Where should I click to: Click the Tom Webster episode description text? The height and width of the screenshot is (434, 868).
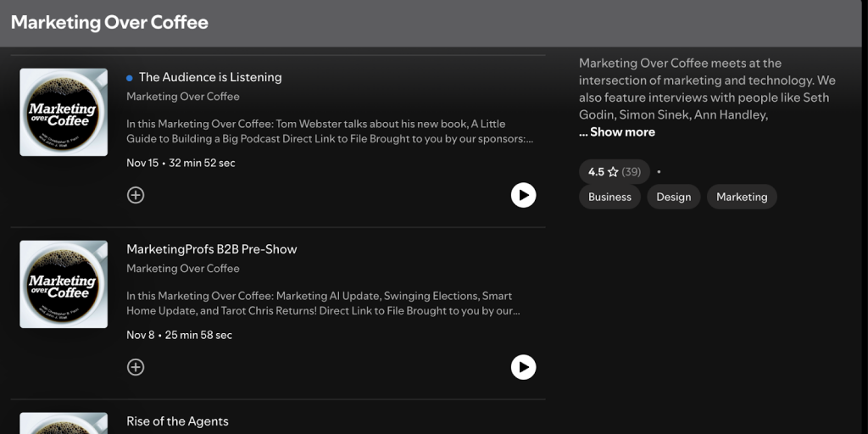coord(331,131)
